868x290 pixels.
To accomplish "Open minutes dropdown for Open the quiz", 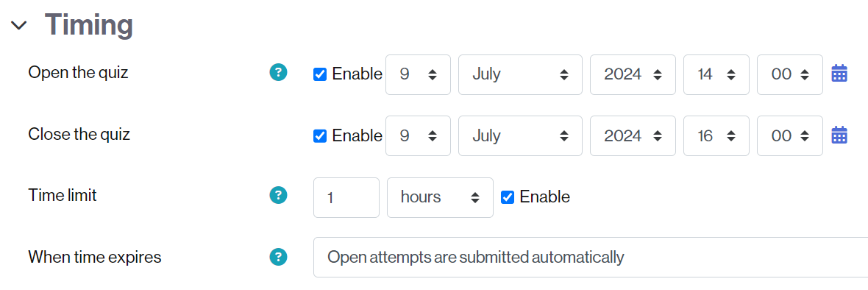I will click(790, 74).
